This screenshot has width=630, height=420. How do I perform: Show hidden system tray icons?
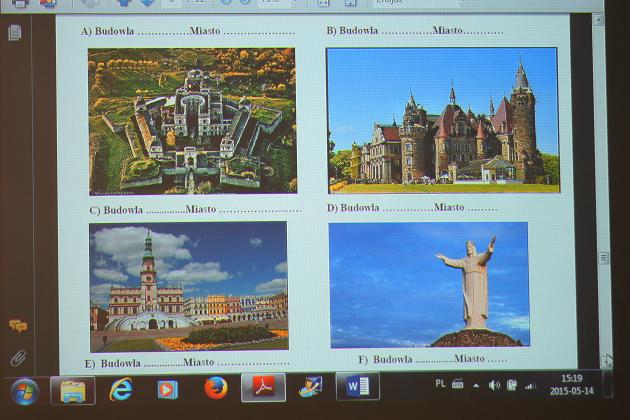476,384
